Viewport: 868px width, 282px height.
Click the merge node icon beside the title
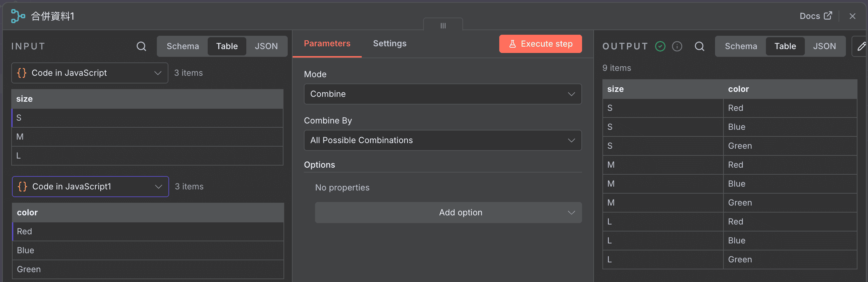pos(18,16)
